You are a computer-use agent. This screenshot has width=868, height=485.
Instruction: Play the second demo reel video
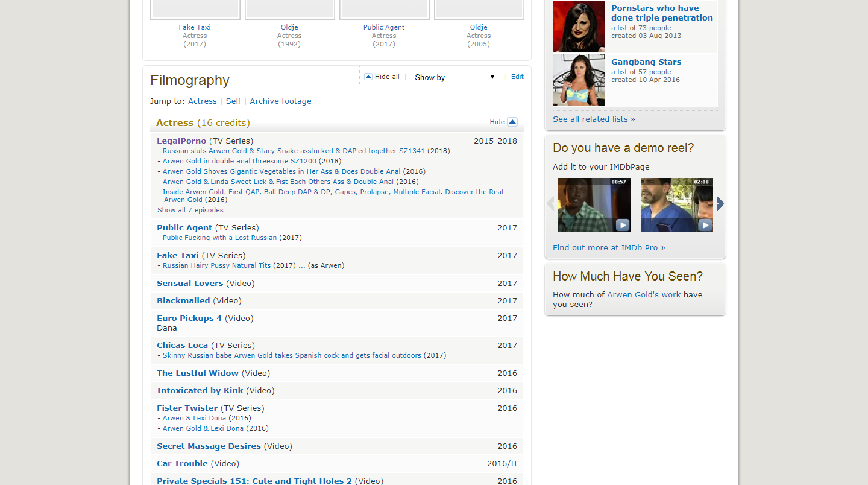pos(705,225)
